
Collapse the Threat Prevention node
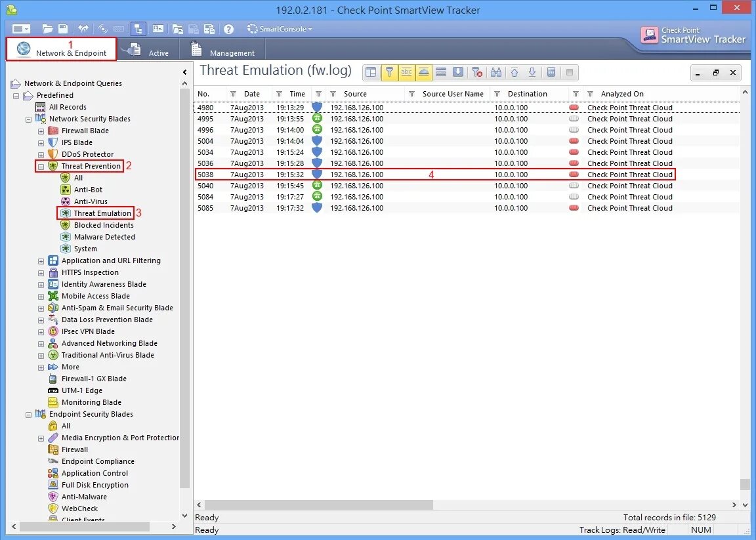point(41,167)
